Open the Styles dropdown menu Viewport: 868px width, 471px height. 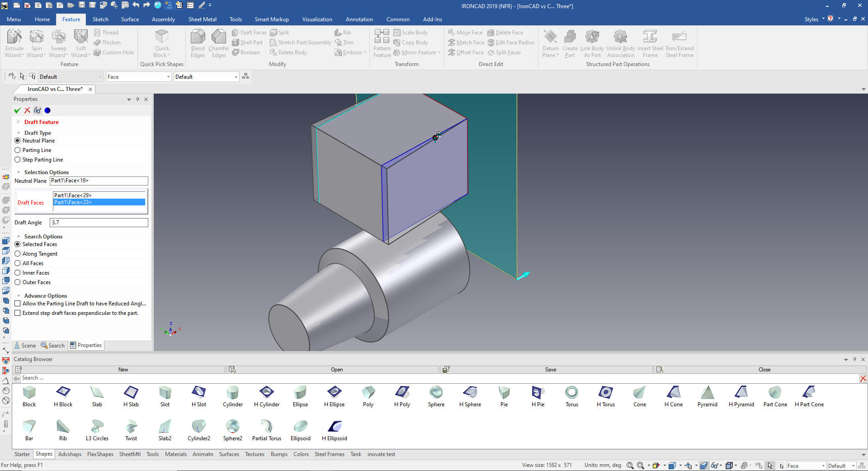click(x=814, y=19)
